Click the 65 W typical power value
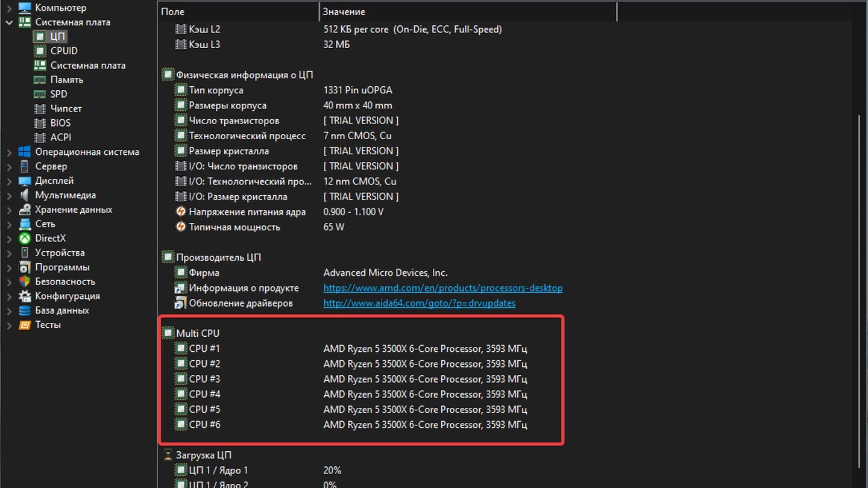 [334, 227]
